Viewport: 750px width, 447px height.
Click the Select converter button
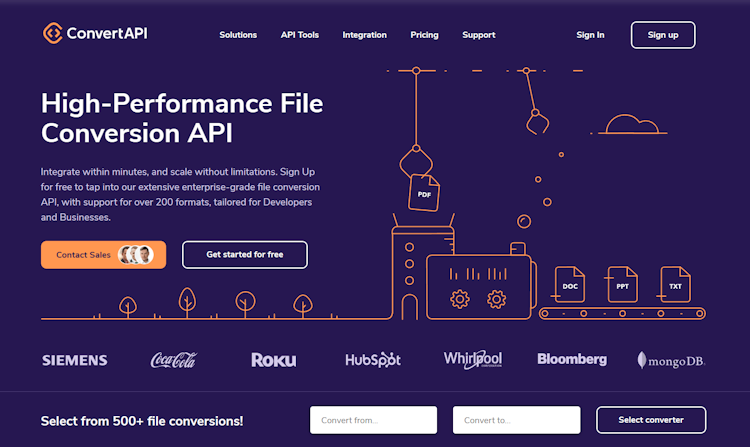[x=651, y=420]
